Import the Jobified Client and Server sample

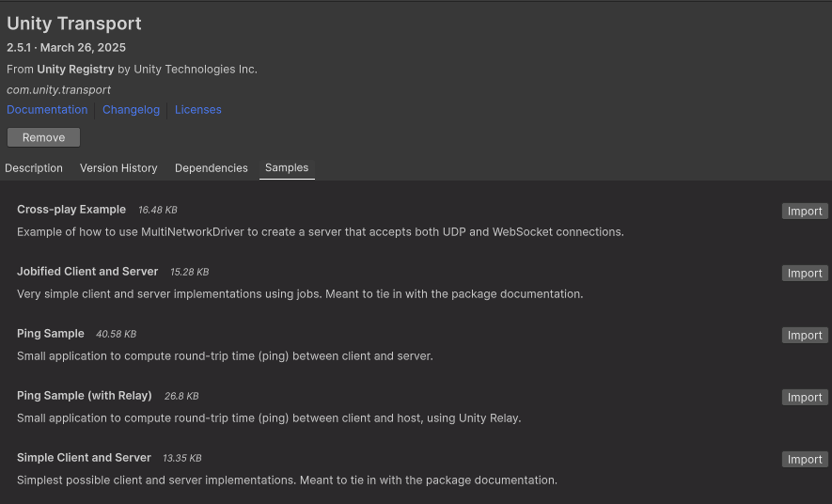(x=805, y=274)
